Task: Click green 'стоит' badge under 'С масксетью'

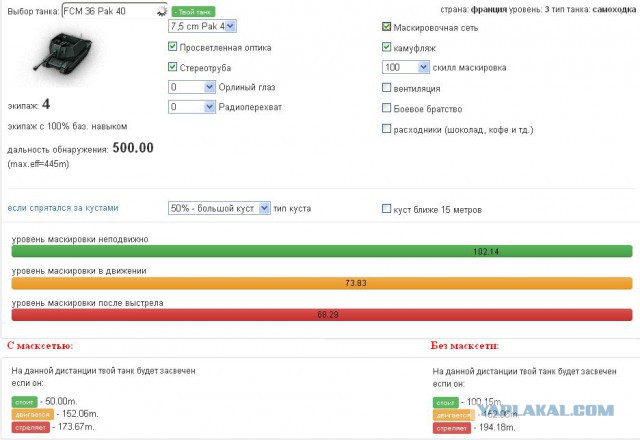Action: [24, 402]
